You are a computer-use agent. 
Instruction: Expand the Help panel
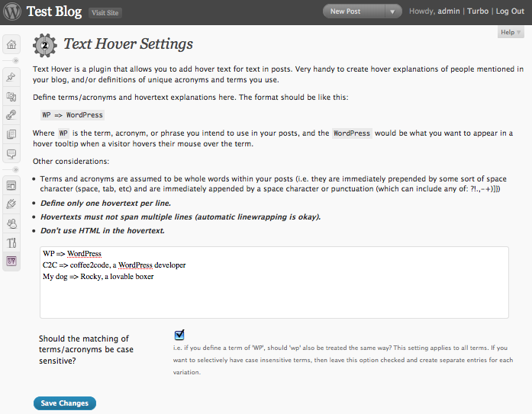[511, 32]
